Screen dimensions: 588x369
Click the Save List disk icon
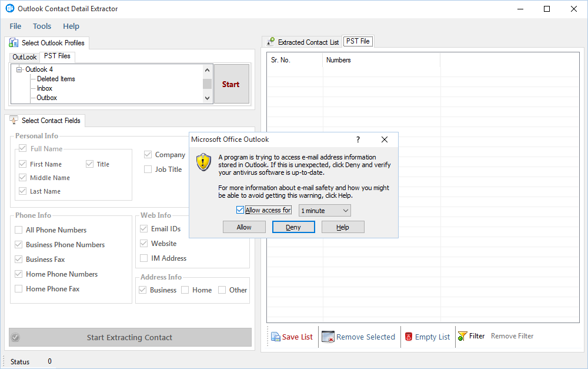point(276,337)
